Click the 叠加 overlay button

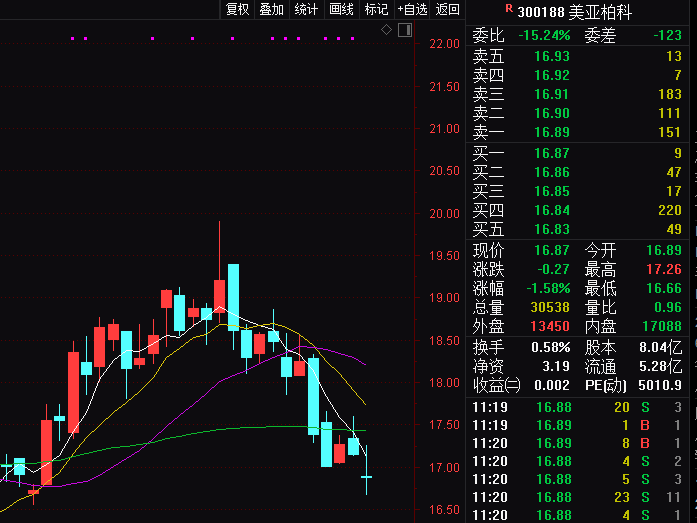click(x=271, y=10)
